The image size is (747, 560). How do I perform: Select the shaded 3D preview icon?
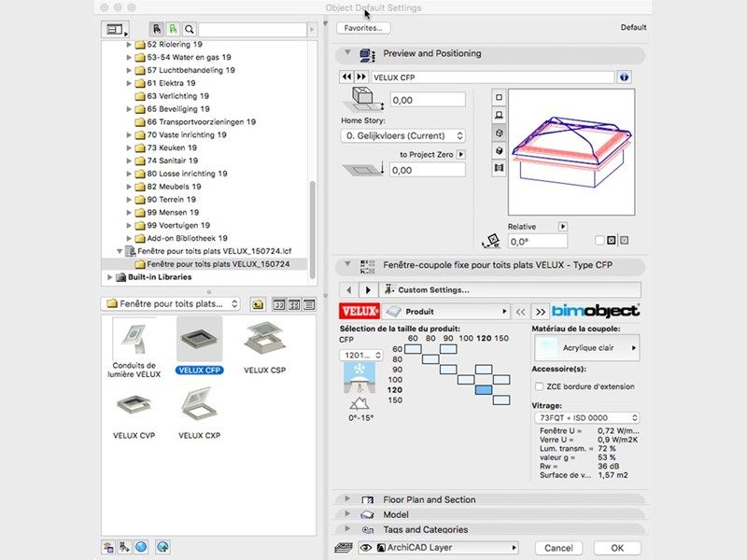(500, 150)
